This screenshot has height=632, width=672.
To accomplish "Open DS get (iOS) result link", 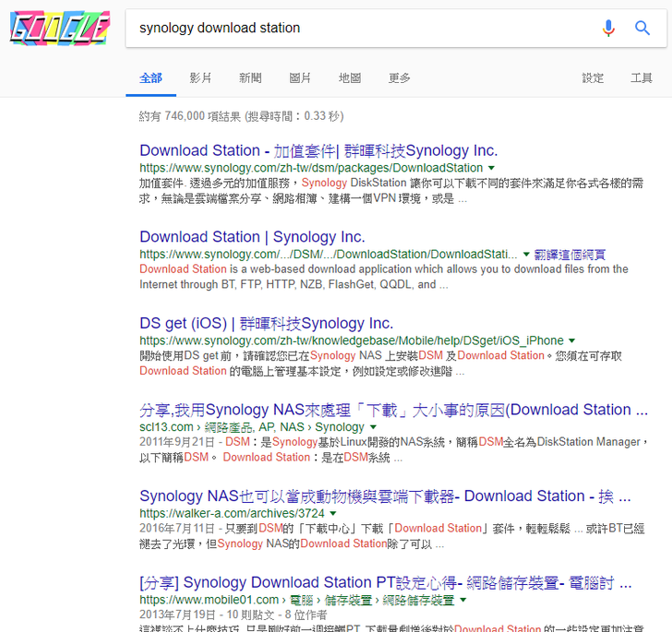I will [266, 323].
